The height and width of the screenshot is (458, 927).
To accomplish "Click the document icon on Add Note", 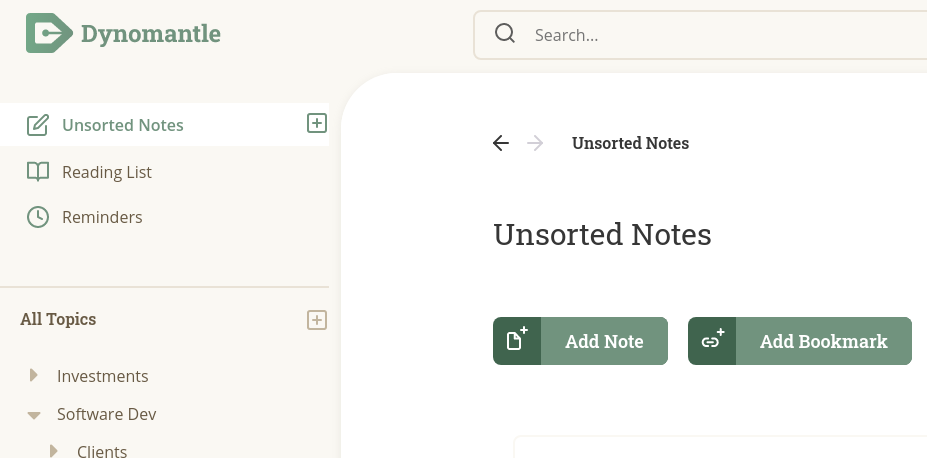I will [517, 341].
